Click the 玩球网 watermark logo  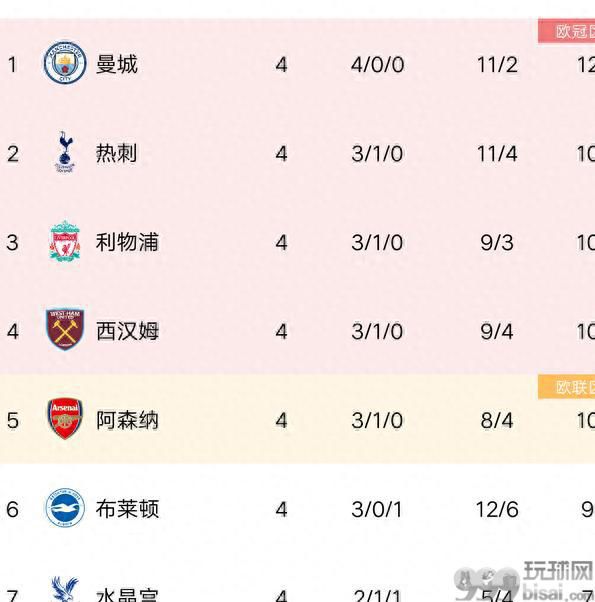coord(524,582)
